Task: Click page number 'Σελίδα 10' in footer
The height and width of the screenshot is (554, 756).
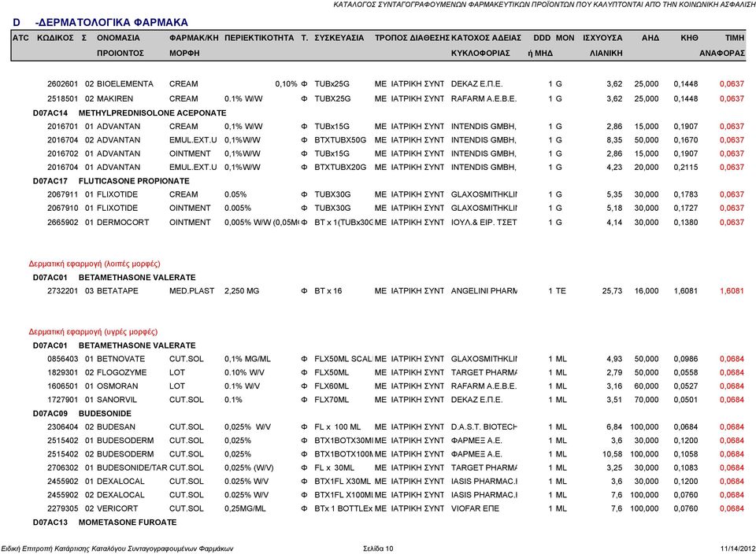Action: click(378, 548)
